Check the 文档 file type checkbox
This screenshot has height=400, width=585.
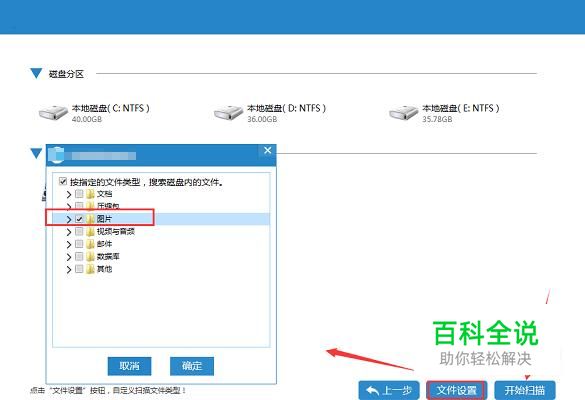(x=79, y=194)
